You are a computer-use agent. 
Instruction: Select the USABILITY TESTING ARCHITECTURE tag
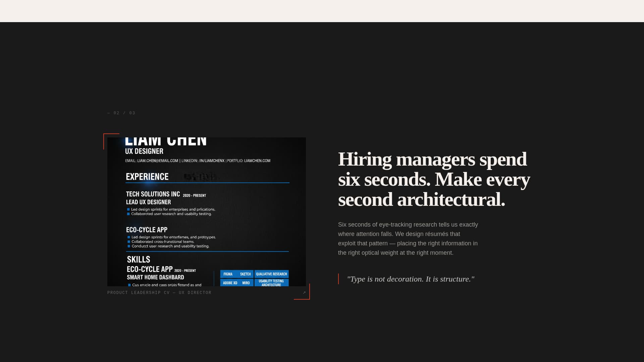[x=272, y=283]
